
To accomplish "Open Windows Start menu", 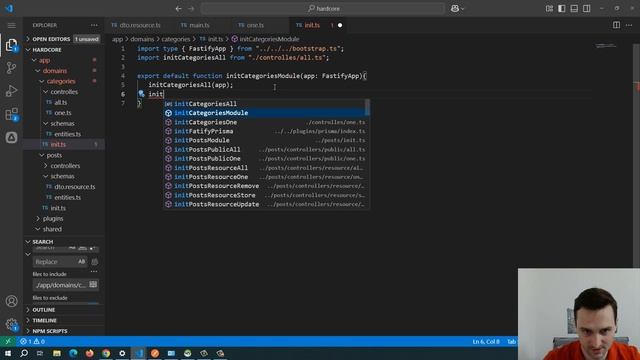I will 8,353.
